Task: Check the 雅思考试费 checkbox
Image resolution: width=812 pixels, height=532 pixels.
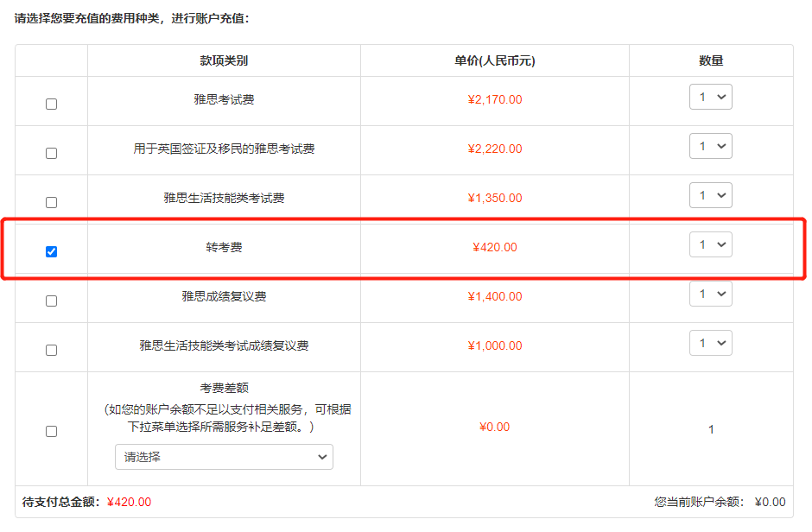Action: point(51,103)
